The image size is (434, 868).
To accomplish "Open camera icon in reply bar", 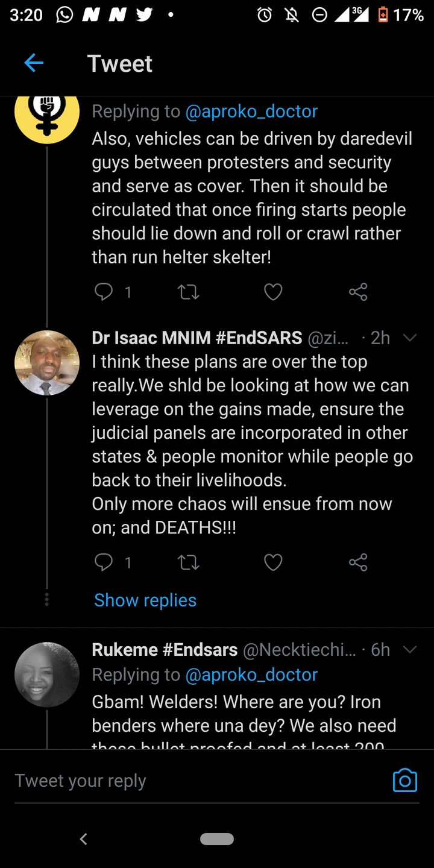I will pos(404,780).
